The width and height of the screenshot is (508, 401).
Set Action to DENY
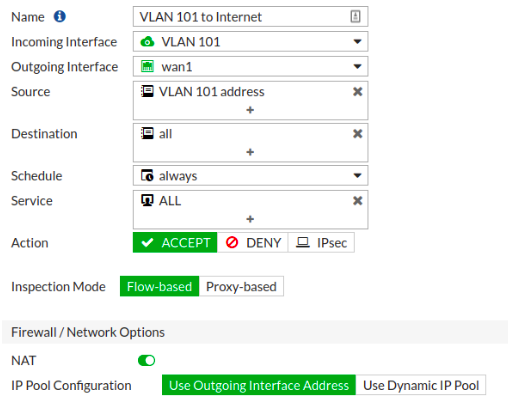pyautogui.click(x=253, y=243)
